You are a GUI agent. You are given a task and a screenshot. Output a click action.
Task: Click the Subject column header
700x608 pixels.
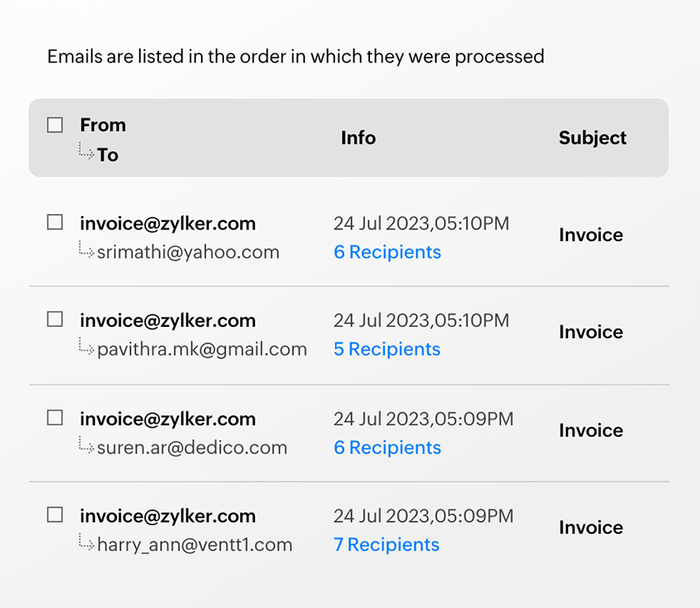[592, 138]
